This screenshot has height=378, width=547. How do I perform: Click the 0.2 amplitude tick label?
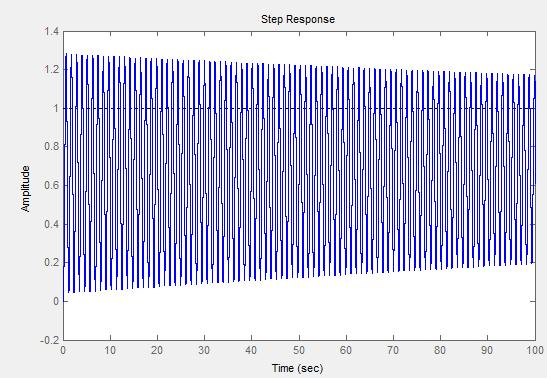coord(52,262)
